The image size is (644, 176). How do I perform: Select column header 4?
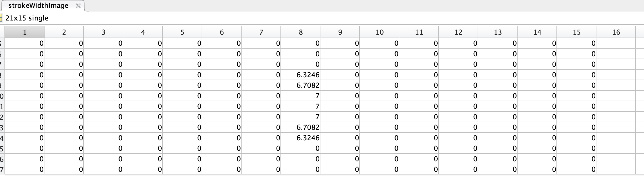[143, 32]
